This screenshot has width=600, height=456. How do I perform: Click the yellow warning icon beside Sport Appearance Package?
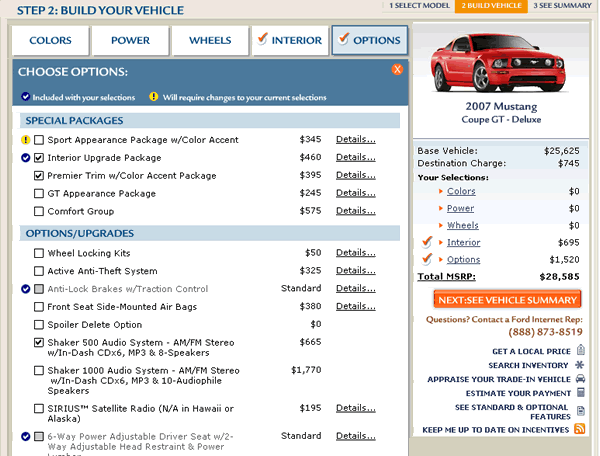tap(26, 140)
